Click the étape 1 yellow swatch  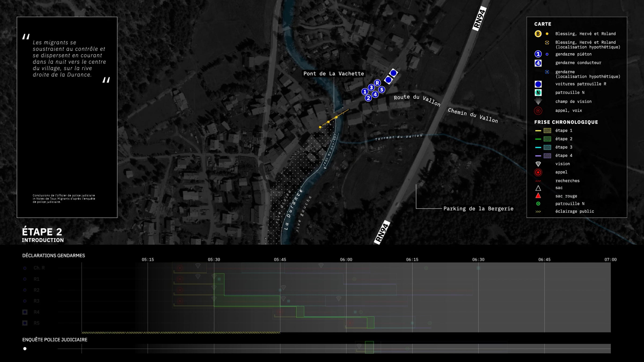tap(547, 131)
